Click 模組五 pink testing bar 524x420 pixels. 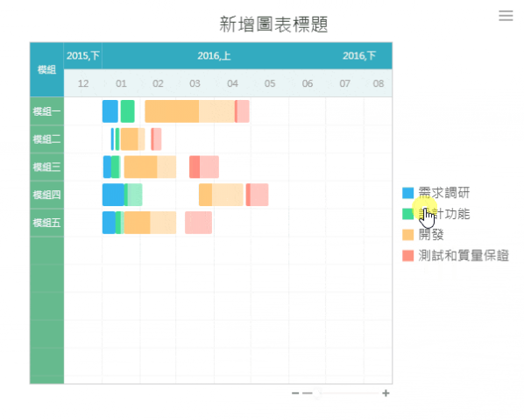(199, 223)
